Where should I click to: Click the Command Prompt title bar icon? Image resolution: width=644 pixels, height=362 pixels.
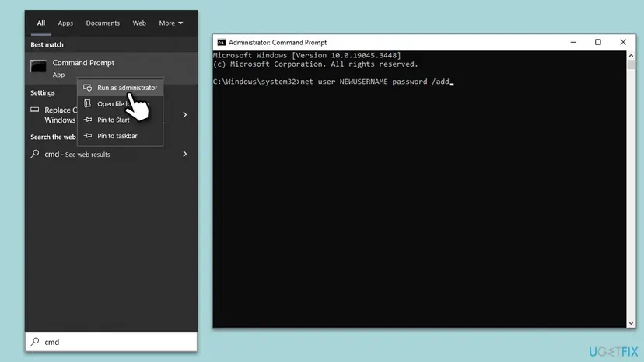click(x=222, y=42)
